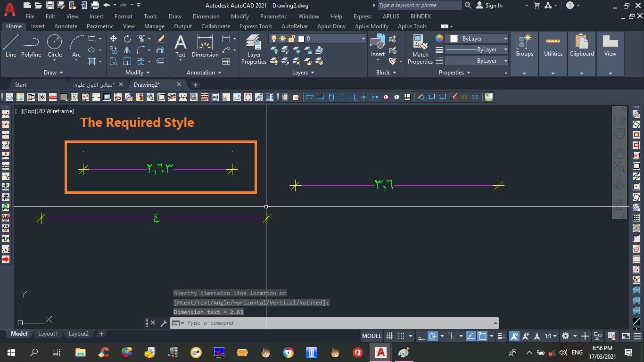The image size is (644, 362).
Task: Click the Sign In button
Action: (x=489, y=5)
